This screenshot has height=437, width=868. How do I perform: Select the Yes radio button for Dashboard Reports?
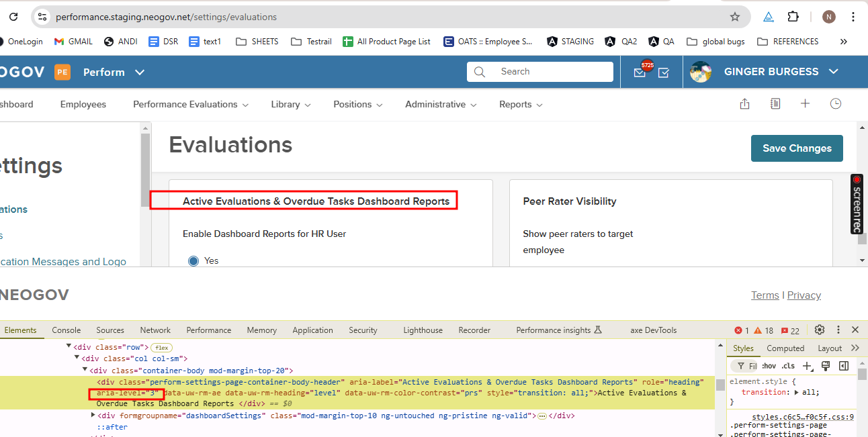(x=193, y=260)
